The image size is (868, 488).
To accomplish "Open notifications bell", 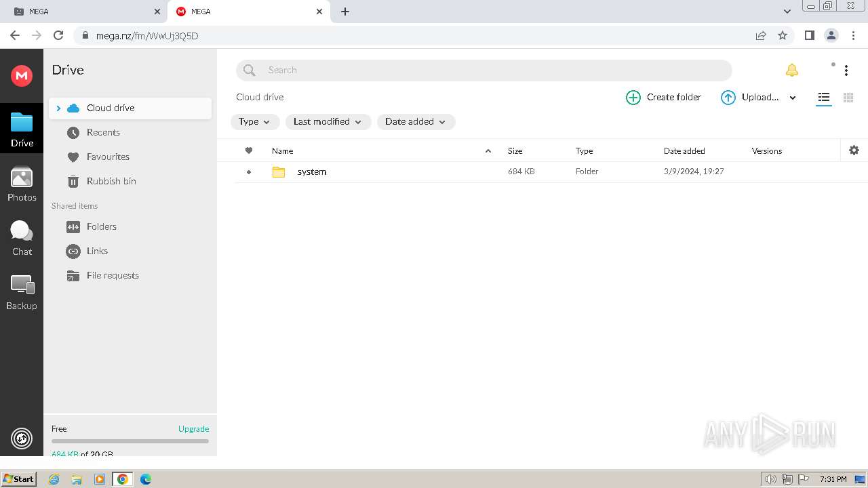I will click(791, 70).
